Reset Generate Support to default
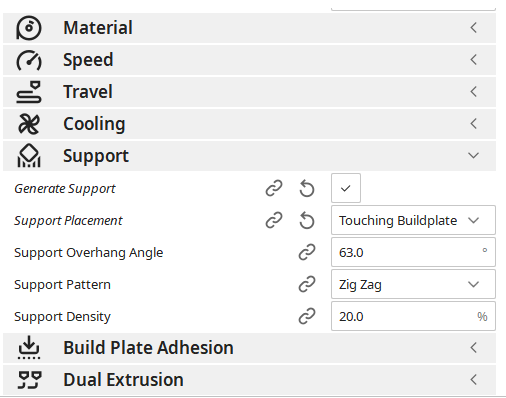The image size is (506, 398). 307,189
